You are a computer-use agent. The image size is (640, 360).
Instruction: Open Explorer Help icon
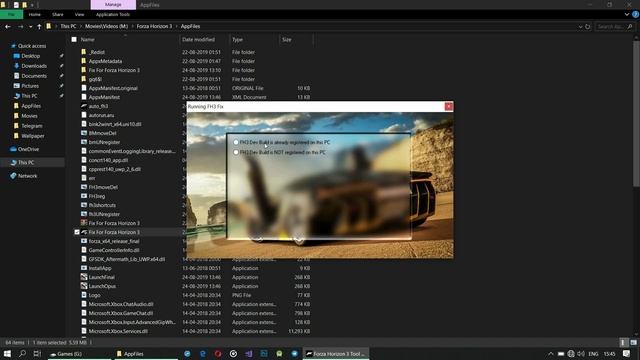click(x=635, y=14)
